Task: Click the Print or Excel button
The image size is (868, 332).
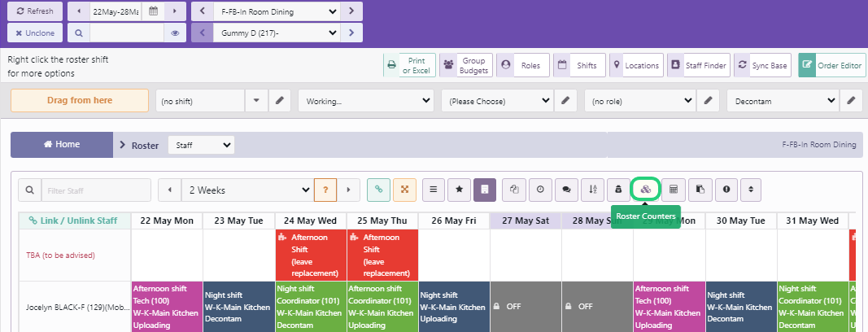Action: click(x=409, y=66)
